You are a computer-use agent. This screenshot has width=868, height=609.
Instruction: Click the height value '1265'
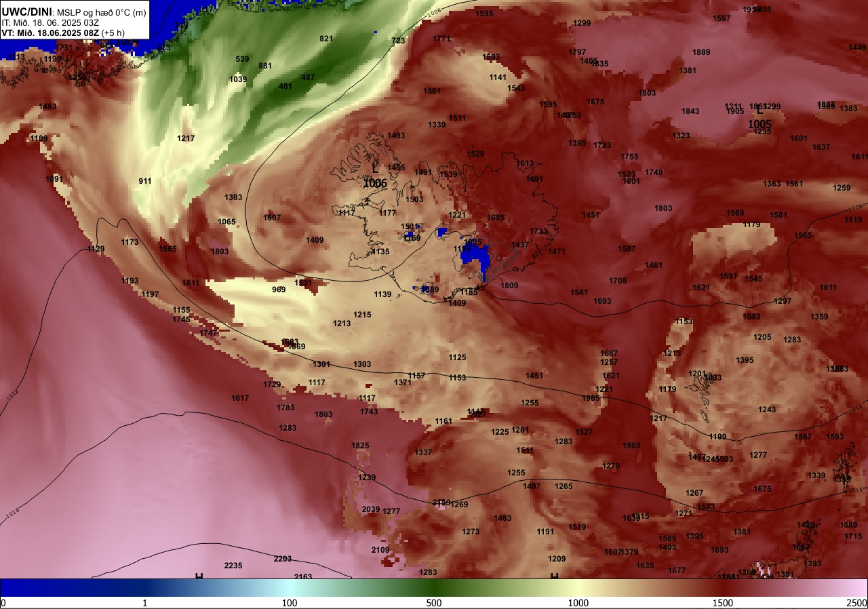[564, 486]
